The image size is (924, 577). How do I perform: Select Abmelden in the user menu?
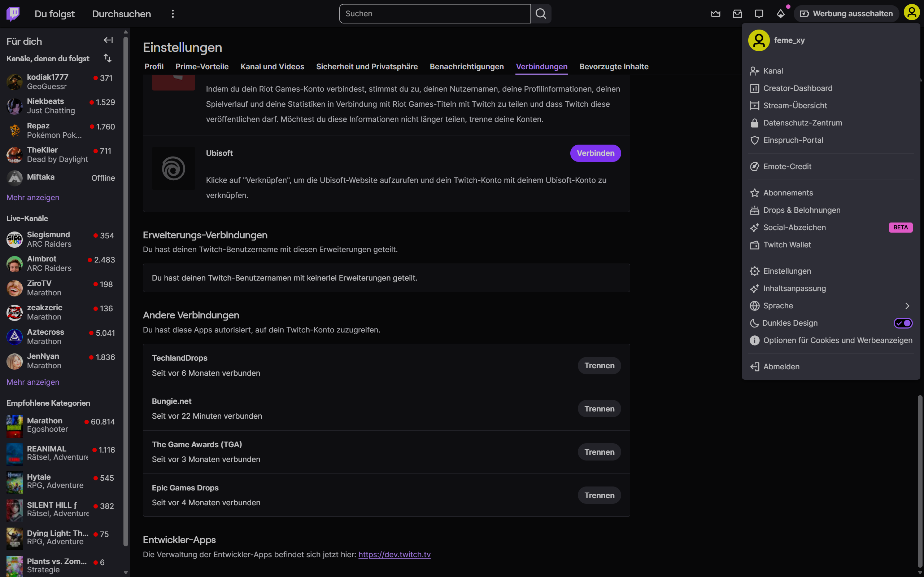(x=781, y=366)
